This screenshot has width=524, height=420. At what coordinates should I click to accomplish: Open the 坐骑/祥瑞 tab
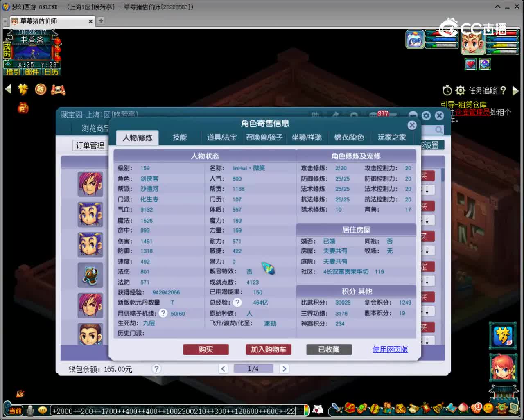coord(307,138)
